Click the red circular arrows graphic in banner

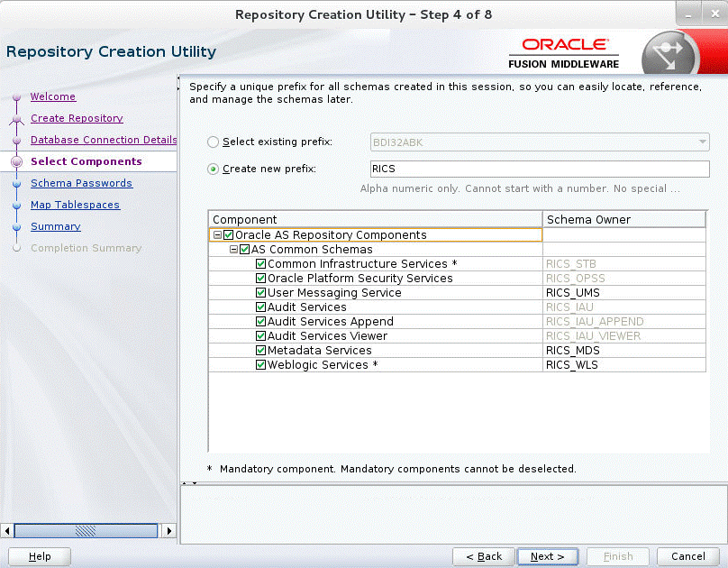669,51
